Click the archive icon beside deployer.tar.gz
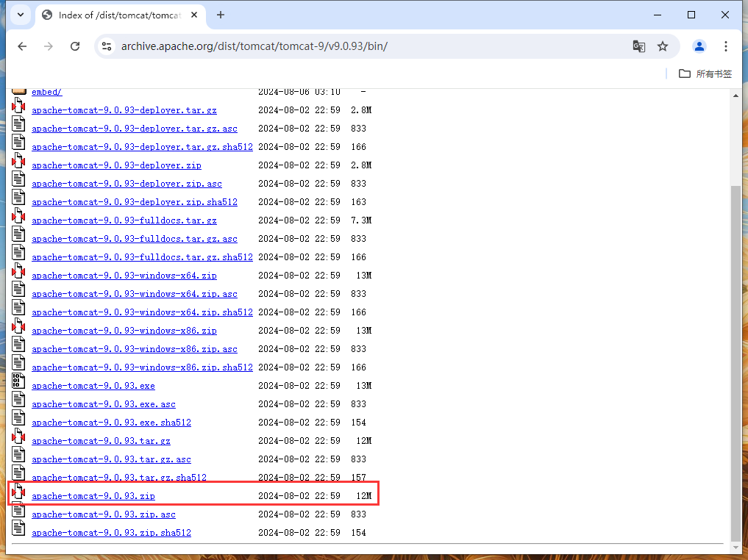The image size is (748, 560). point(18,105)
